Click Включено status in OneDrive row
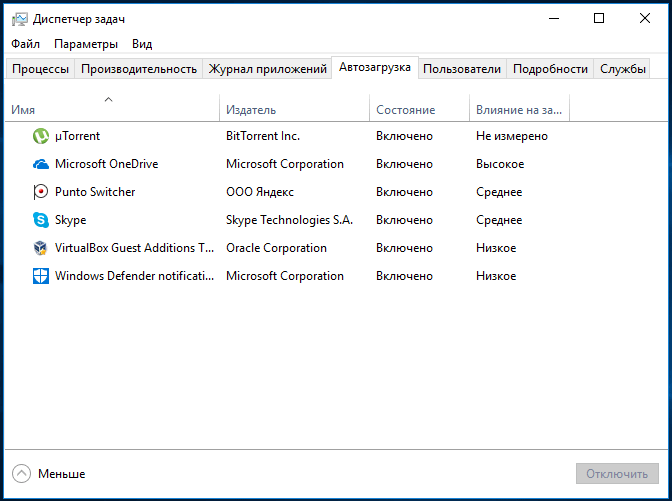The image size is (672, 501). pyautogui.click(x=405, y=164)
